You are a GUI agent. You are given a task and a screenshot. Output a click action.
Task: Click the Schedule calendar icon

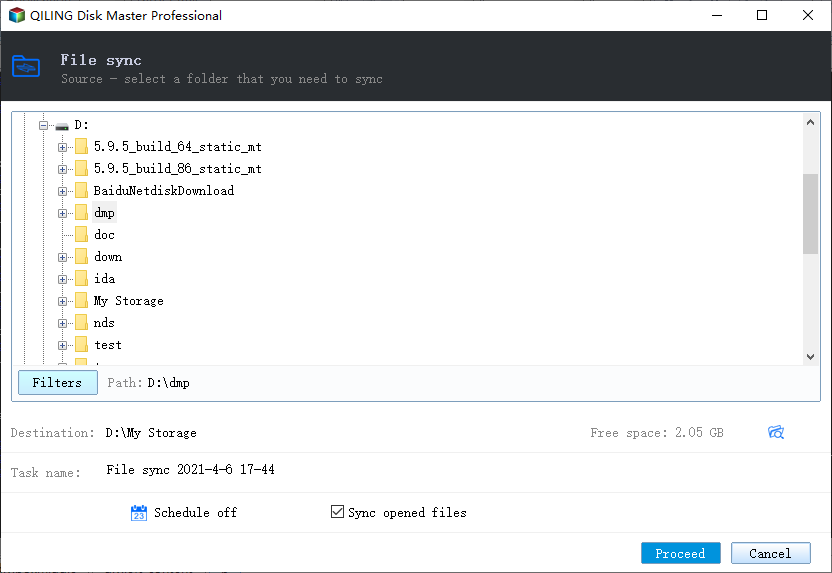pyautogui.click(x=139, y=513)
